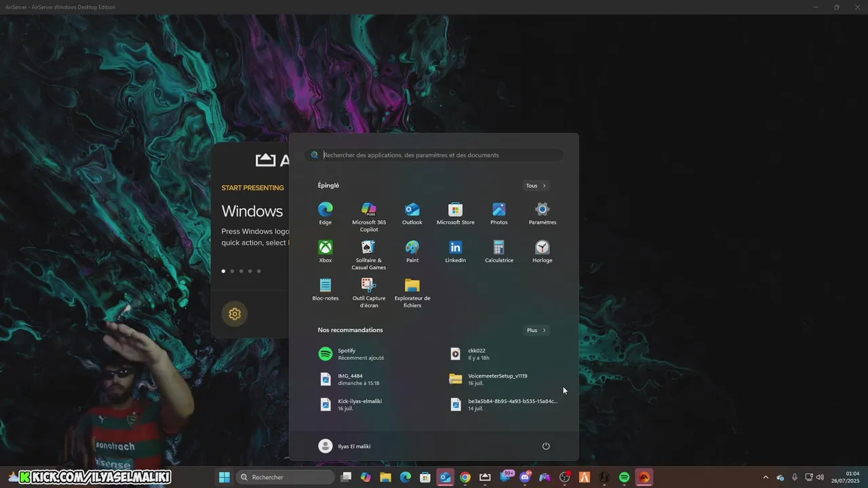
Task: Open the LinkedIn pinned app
Action: [x=456, y=251]
